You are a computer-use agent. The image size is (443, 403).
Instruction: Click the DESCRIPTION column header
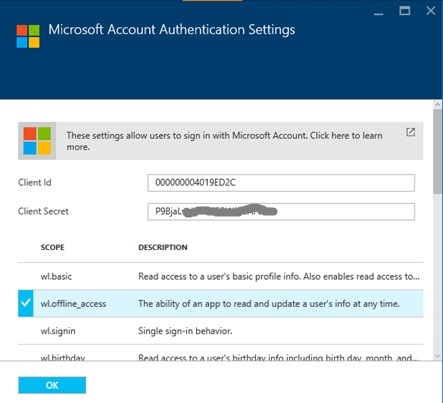(163, 247)
